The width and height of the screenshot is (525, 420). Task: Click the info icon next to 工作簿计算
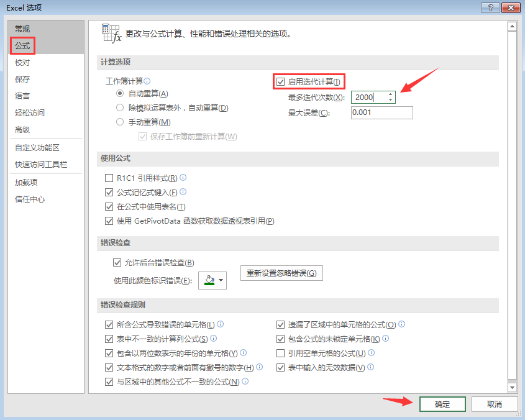click(147, 81)
